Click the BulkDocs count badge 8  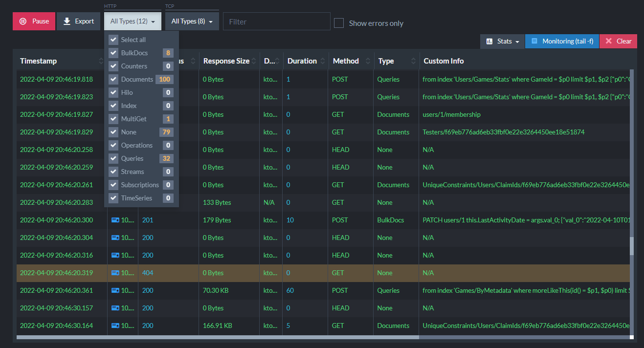coord(168,53)
